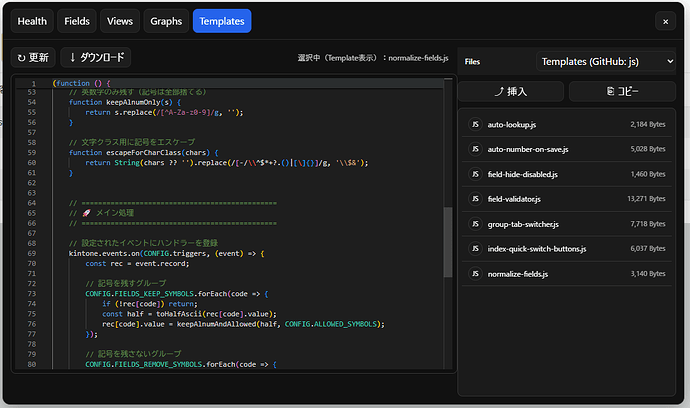Screen dimensions: 690x408
Task: Click the JS icon beside field-validator.js
Action: 476,199
